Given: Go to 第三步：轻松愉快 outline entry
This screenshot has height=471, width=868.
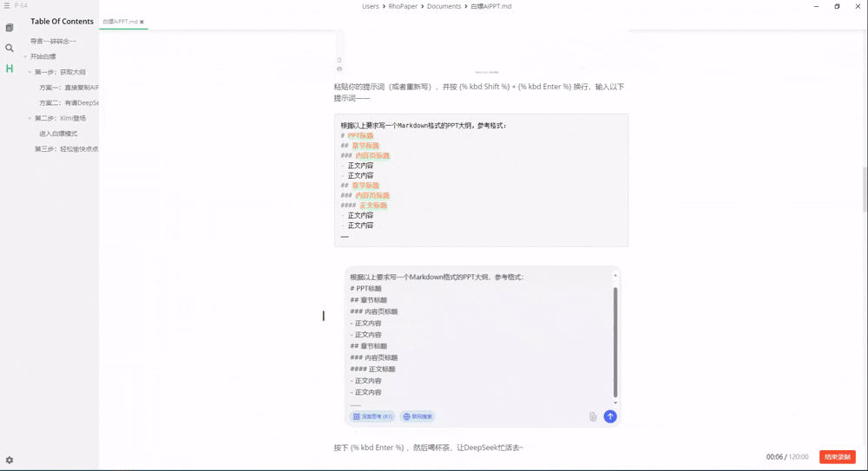Looking at the screenshot, I should click(x=67, y=149).
